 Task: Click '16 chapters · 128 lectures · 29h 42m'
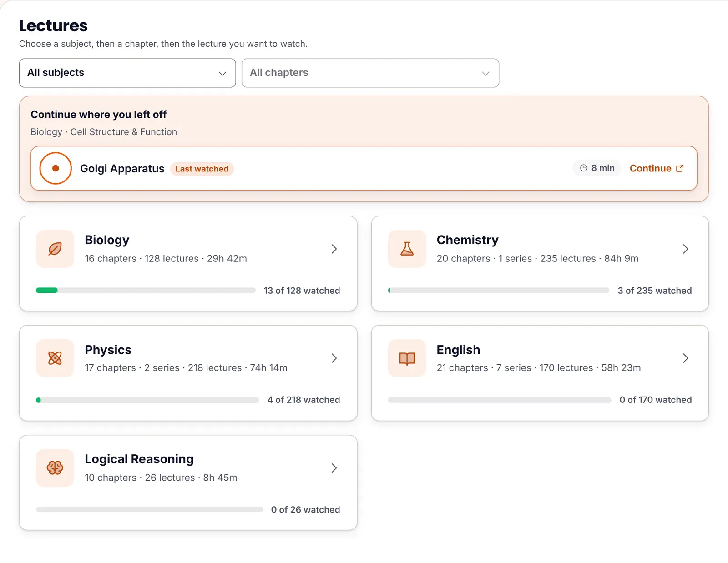tap(166, 258)
